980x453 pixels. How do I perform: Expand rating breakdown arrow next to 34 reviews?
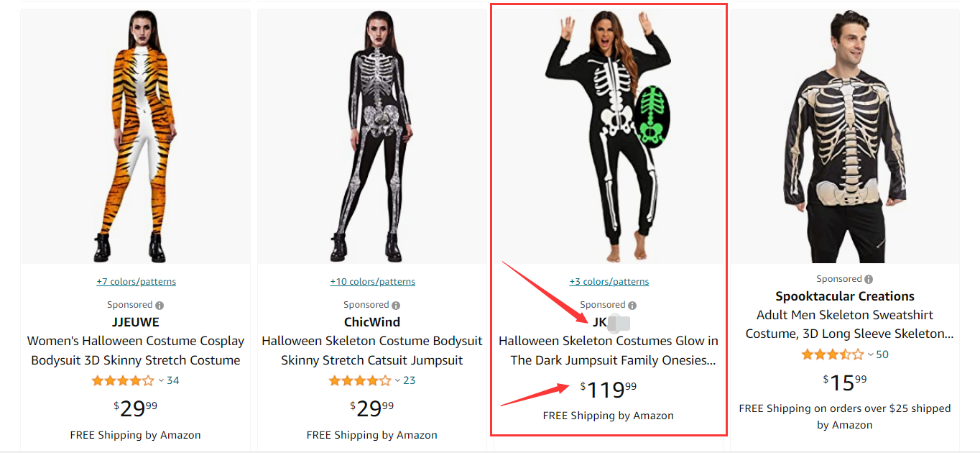[x=161, y=380]
